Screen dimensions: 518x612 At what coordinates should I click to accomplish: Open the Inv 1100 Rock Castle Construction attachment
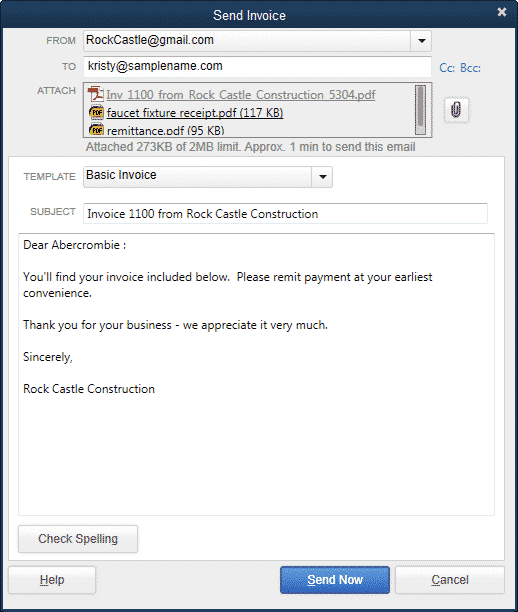(x=240, y=95)
